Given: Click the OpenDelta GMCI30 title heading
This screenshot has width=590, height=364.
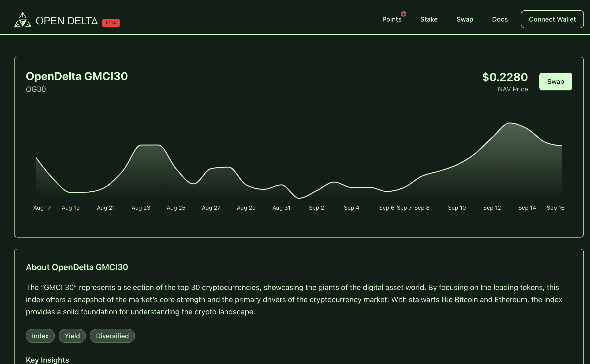Looking at the screenshot, I should click(77, 77).
